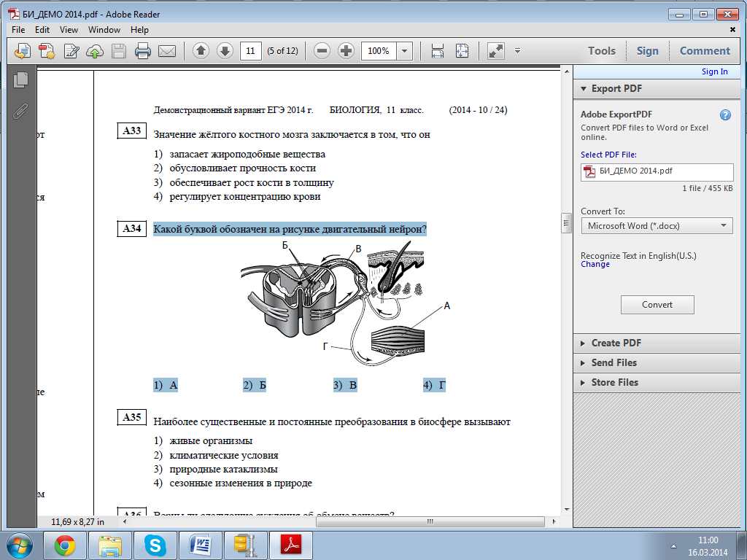The width and height of the screenshot is (747, 560).
Task: Click the text 'запасает жироподобные вещества'
Action: pyautogui.click(x=247, y=155)
